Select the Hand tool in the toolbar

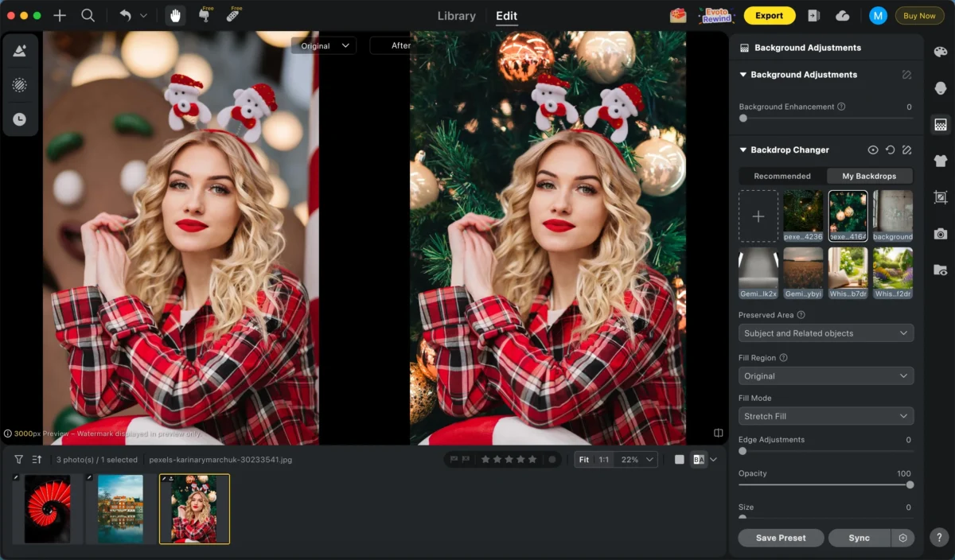[x=174, y=14]
